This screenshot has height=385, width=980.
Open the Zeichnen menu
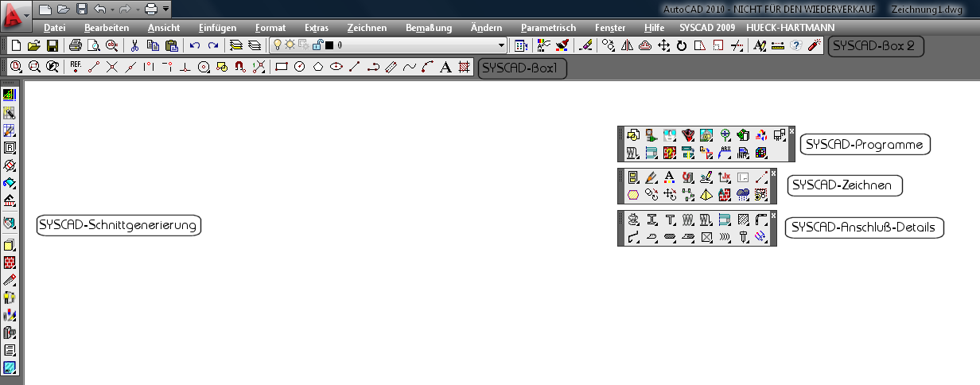pos(367,27)
